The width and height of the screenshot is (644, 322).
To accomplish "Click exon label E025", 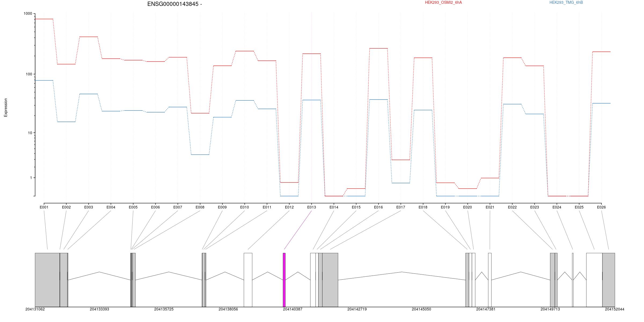I will pyautogui.click(x=579, y=207).
